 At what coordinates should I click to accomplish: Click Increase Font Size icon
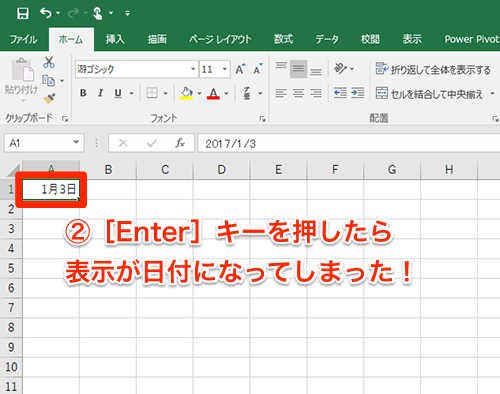(240, 69)
